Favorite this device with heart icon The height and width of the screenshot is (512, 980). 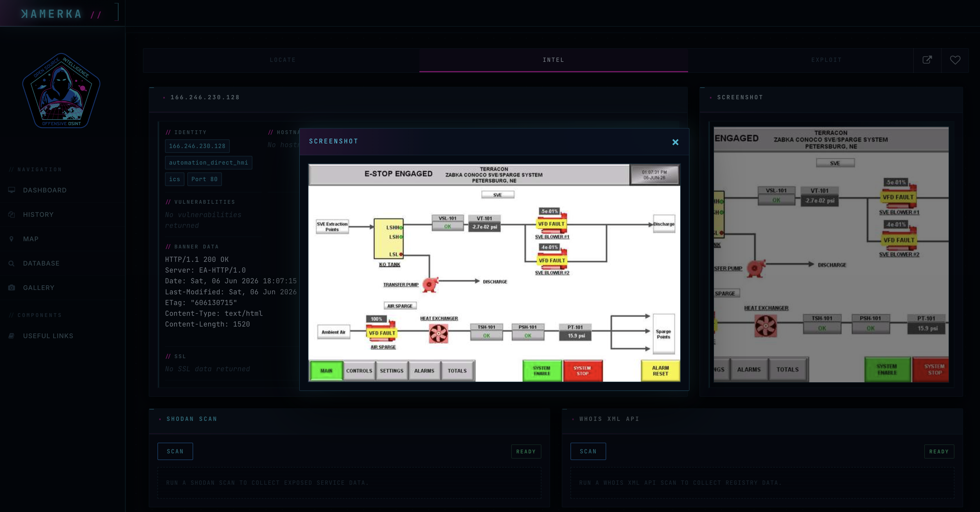pyautogui.click(x=955, y=60)
